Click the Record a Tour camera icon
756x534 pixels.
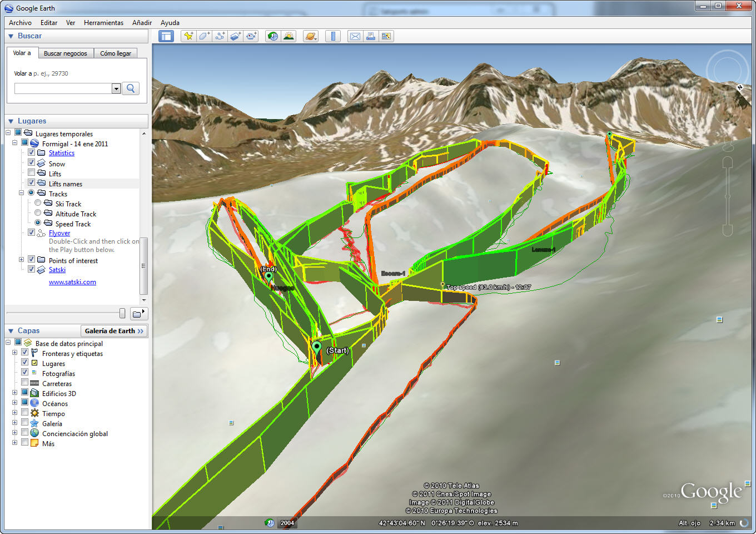tap(251, 36)
